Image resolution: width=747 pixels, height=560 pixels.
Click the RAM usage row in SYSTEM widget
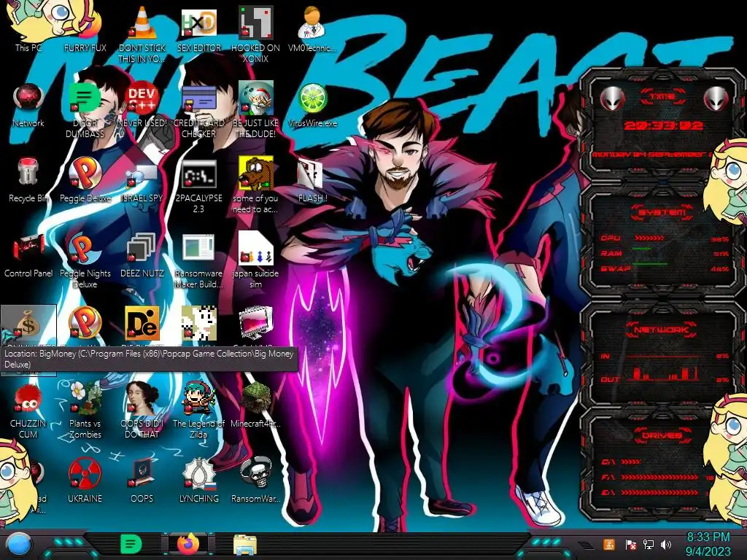[665, 253]
